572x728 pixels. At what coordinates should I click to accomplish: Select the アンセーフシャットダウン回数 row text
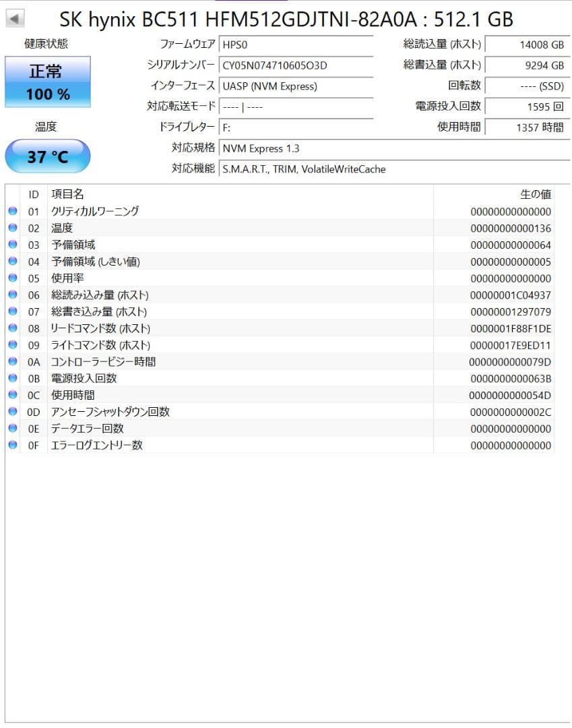click(110, 412)
